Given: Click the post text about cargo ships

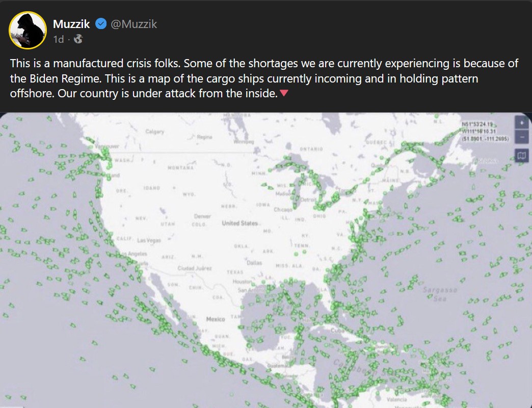Looking at the screenshot, I should (x=264, y=78).
